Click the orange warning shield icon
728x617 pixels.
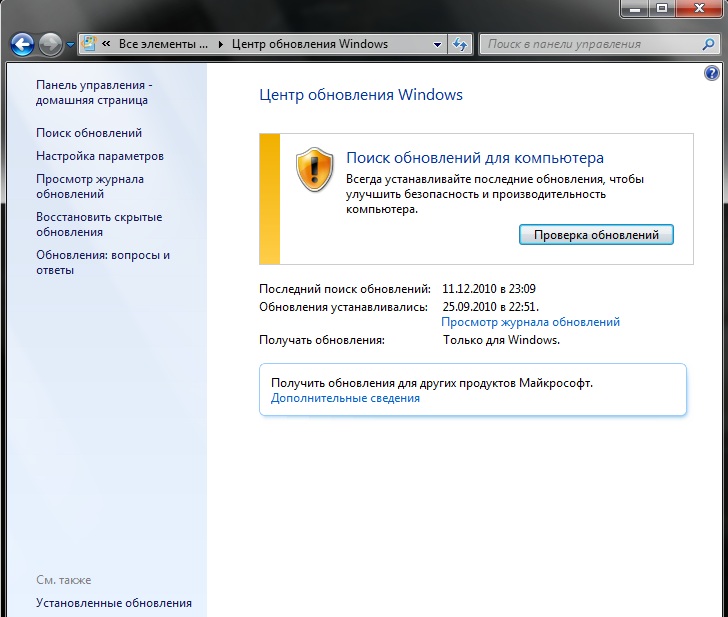(x=314, y=169)
